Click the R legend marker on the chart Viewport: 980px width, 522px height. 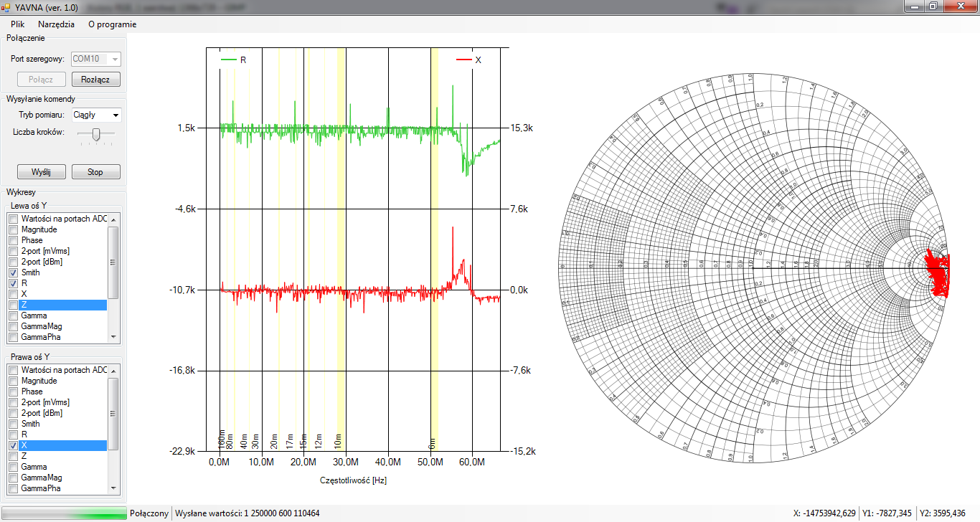[x=229, y=60]
